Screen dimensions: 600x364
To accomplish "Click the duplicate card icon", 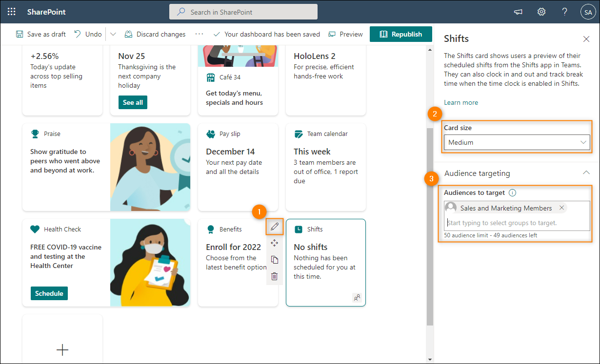I will [275, 260].
